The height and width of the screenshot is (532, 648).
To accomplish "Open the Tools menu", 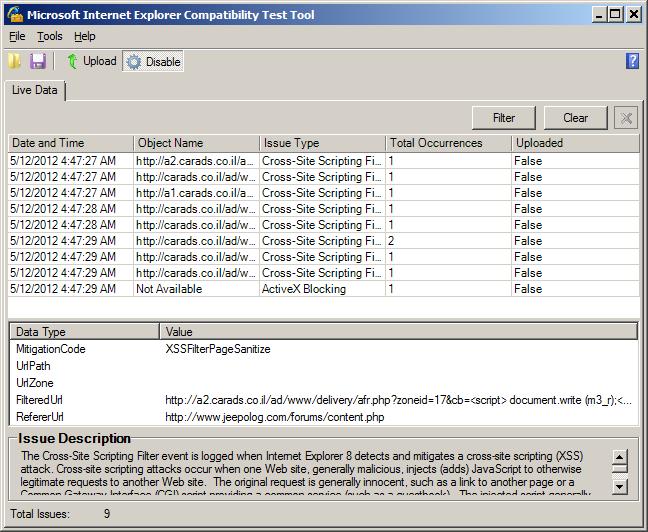I will tap(49, 36).
